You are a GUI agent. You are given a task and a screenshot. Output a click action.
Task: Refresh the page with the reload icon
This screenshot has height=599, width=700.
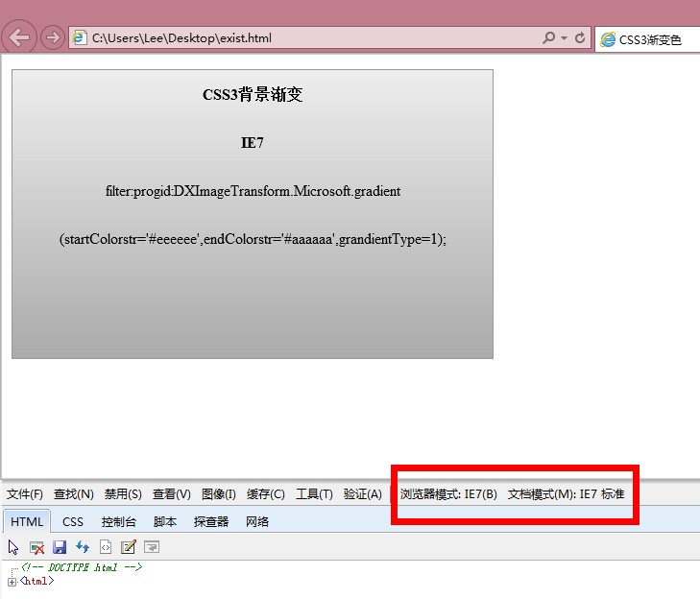tap(580, 38)
